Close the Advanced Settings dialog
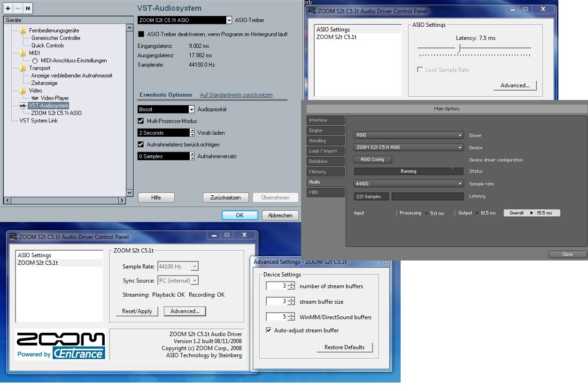Screen dimensions: 588x391 click(x=386, y=262)
